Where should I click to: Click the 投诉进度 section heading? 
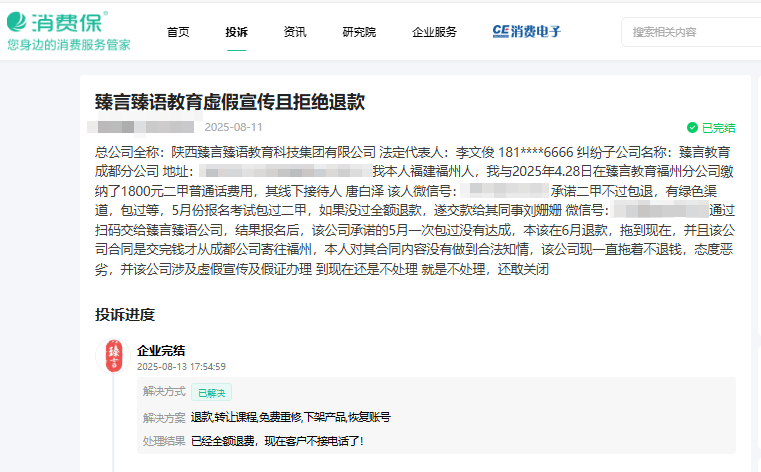tap(125, 315)
